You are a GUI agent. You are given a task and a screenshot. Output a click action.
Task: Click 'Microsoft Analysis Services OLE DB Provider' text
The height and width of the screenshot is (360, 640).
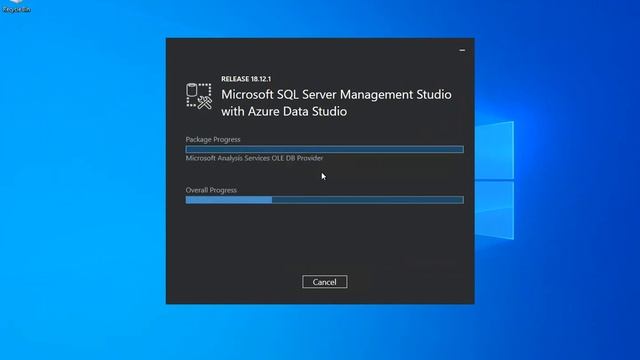pyautogui.click(x=254, y=158)
